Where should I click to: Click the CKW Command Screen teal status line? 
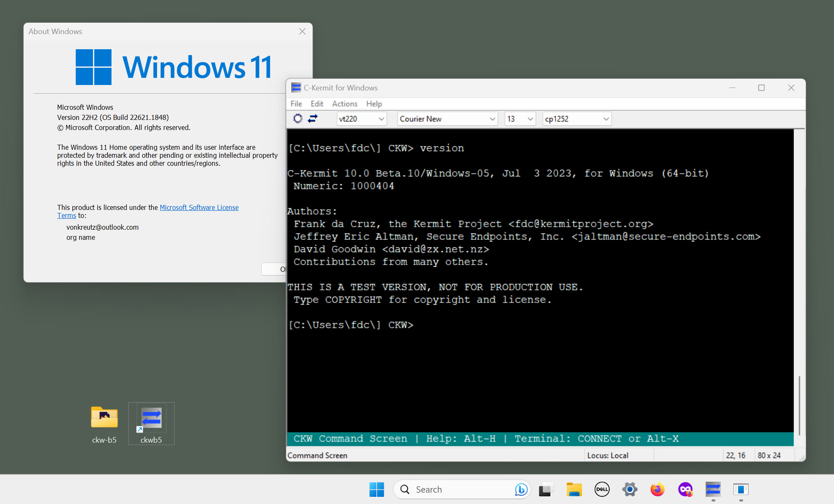point(540,439)
